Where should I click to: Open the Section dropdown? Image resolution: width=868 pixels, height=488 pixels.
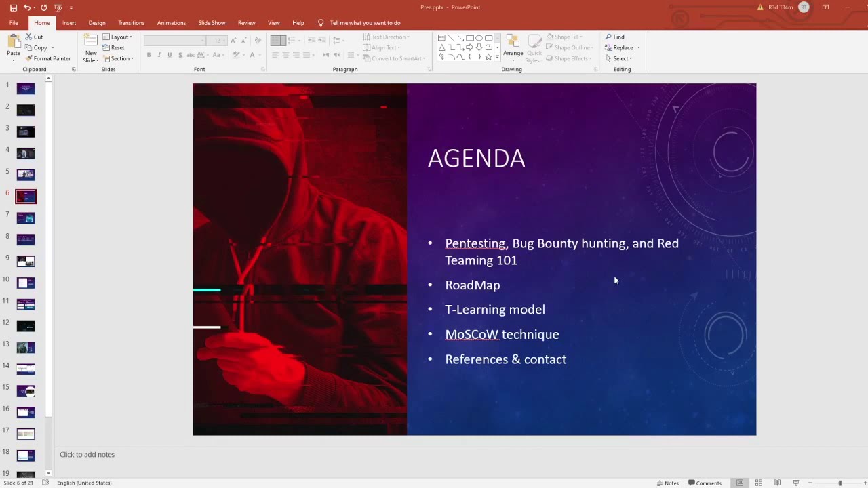[118, 58]
